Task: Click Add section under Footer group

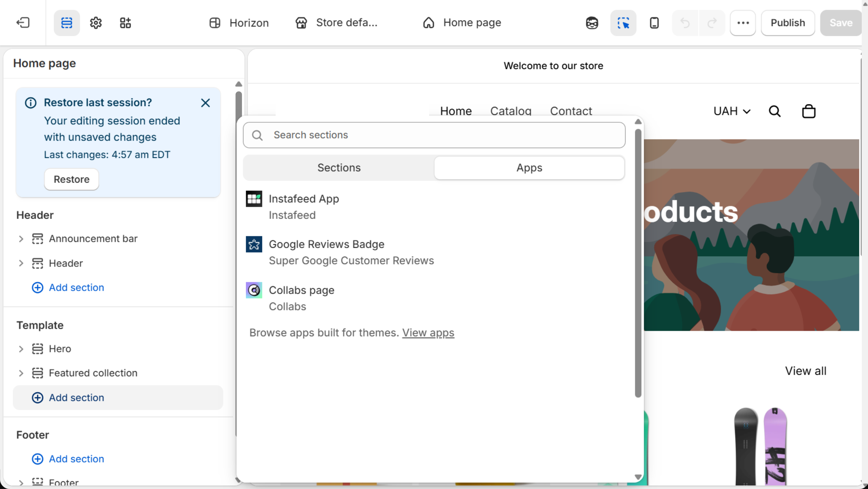Action: coord(68,459)
